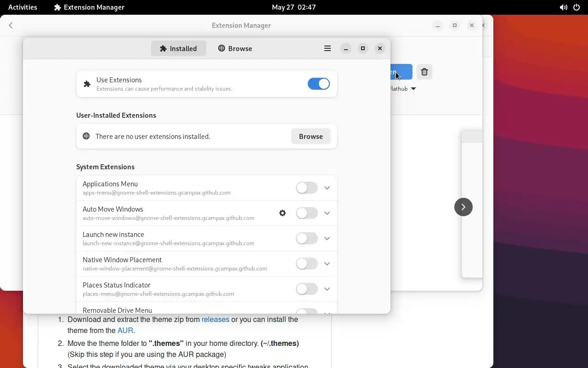Image resolution: width=588 pixels, height=368 pixels.
Task: Expand the Applications Menu row details
Action: [x=327, y=188]
